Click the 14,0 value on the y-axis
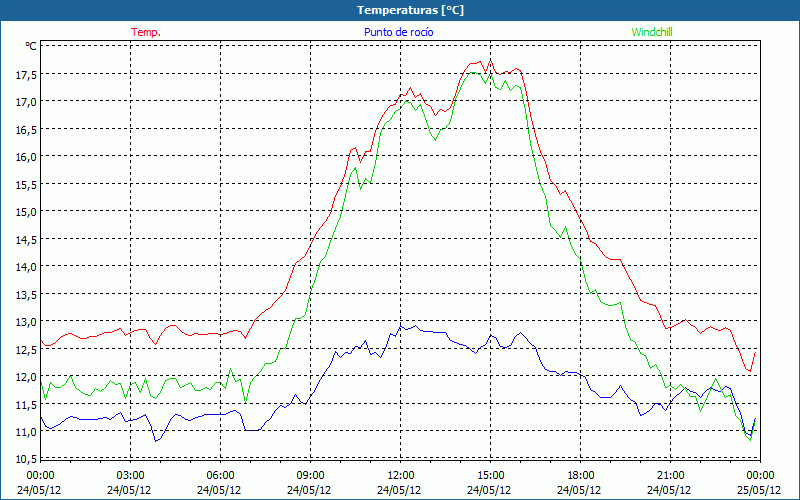The width and height of the screenshot is (800, 500). pos(26,267)
